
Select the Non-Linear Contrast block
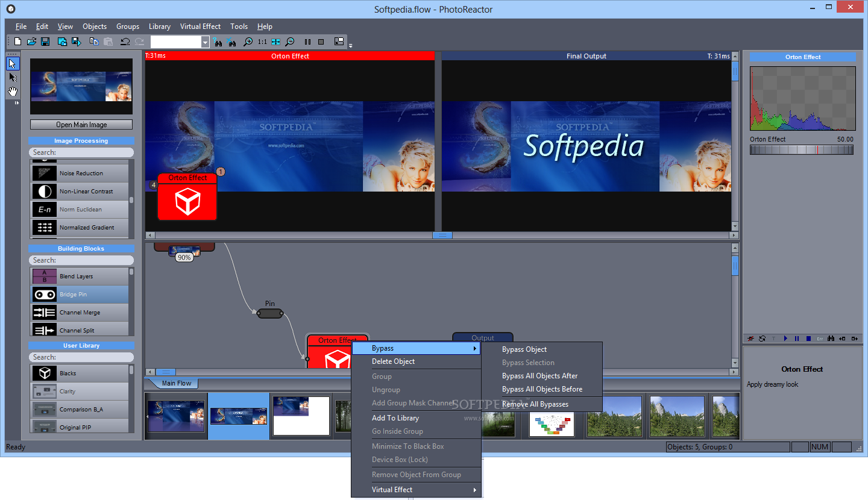(80, 191)
